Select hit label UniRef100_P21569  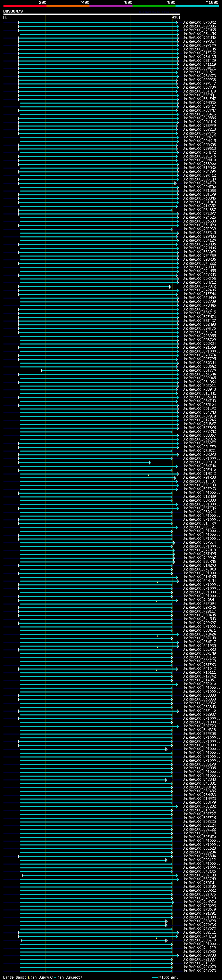click(x=199, y=347)
